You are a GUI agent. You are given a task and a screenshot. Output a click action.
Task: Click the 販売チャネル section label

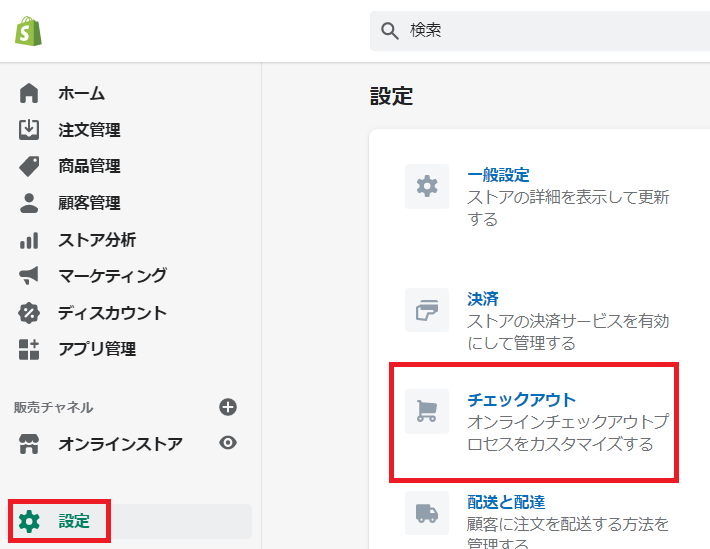pyautogui.click(x=53, y=407)
